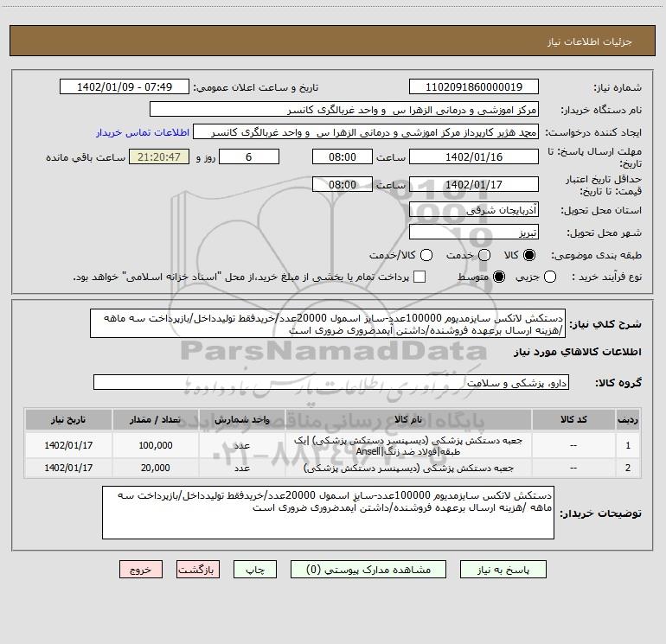The image size is (666, 644).
Task: Open the اطلاعات تماس خریدار link
Action: point(143,132)
